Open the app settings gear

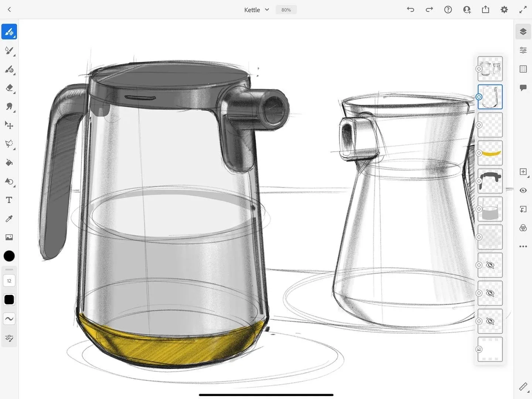click(x=504, y=10)
